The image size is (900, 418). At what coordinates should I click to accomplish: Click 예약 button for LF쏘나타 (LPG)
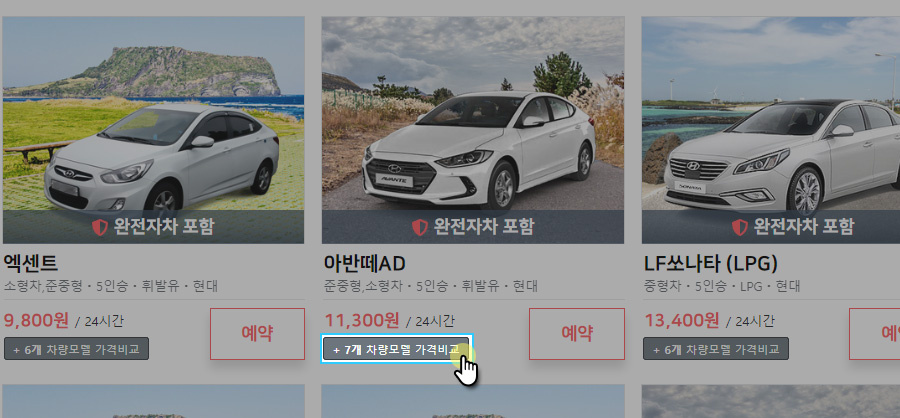875,334
